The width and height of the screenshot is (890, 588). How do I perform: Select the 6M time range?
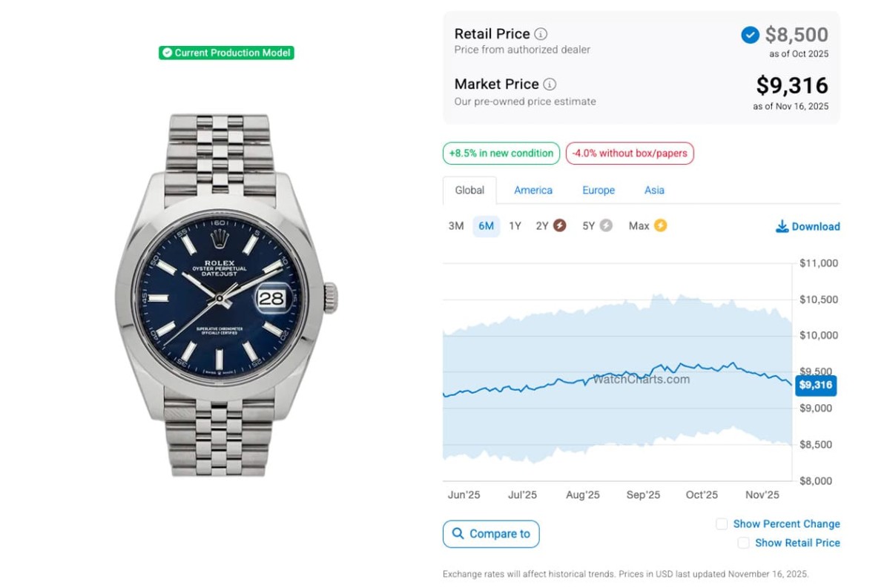pyautogui.click(x=486, y=226)
